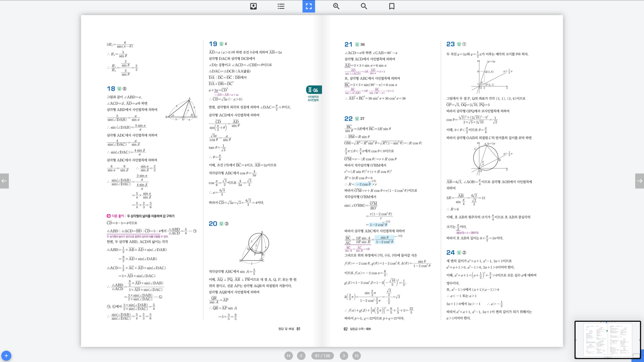Click the download icon in top toolbar
The image size is (644, 362).
tap(254, 6)
